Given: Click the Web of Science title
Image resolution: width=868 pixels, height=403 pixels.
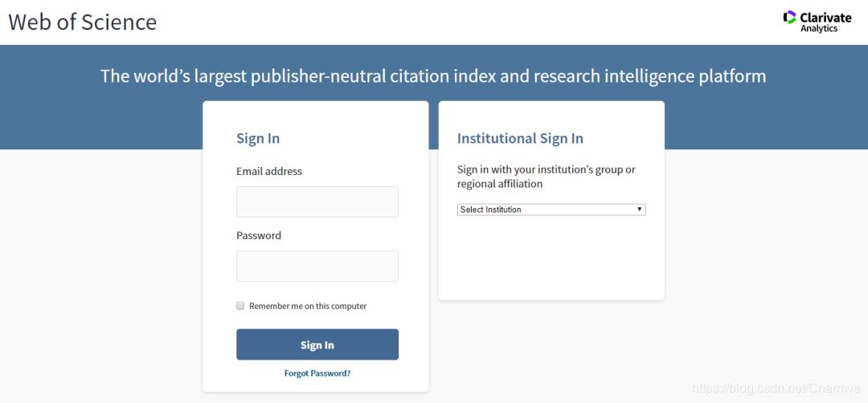Looking at the screenshot, I should pos(83,22).
